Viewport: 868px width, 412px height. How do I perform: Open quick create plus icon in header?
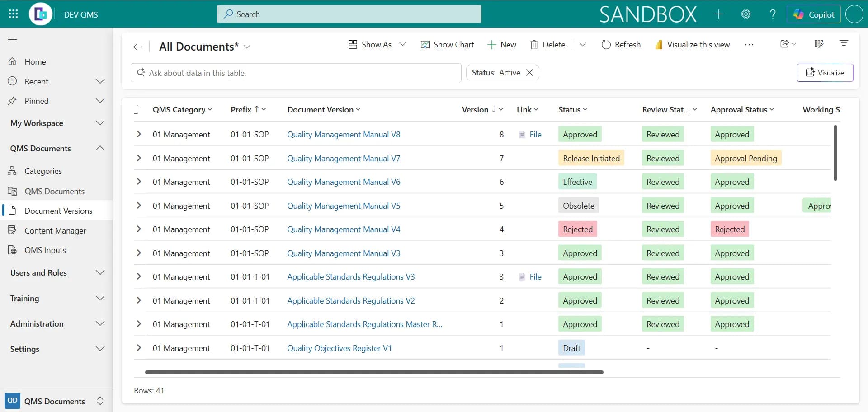click(x=719, y=14)
